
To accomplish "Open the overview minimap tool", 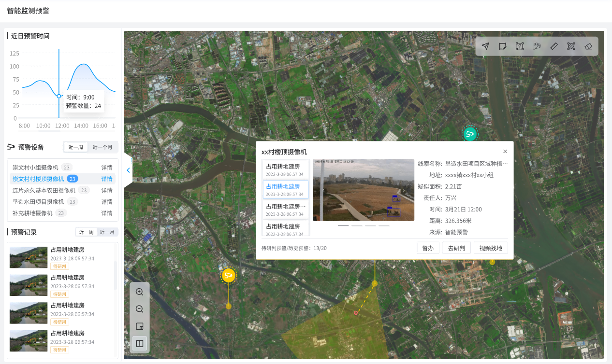I will (140, 326).
